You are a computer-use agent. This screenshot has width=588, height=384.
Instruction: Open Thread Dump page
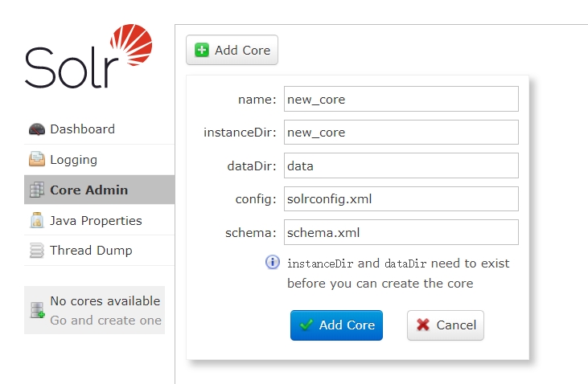click(100, 251)
